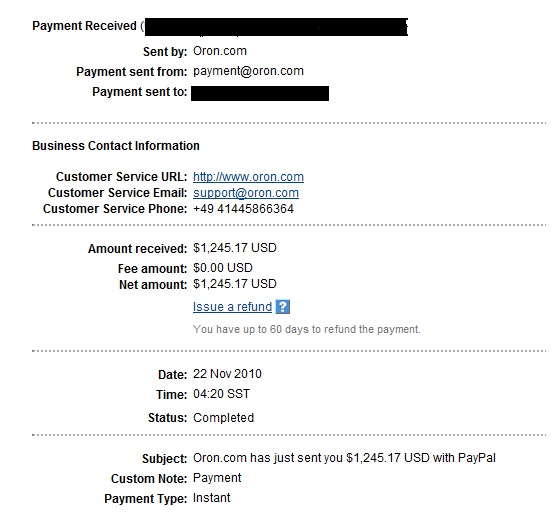Click the Completed status text
The height and width of the screenshot is (512, 556).
pyautogui.click(x=223, y=418)
